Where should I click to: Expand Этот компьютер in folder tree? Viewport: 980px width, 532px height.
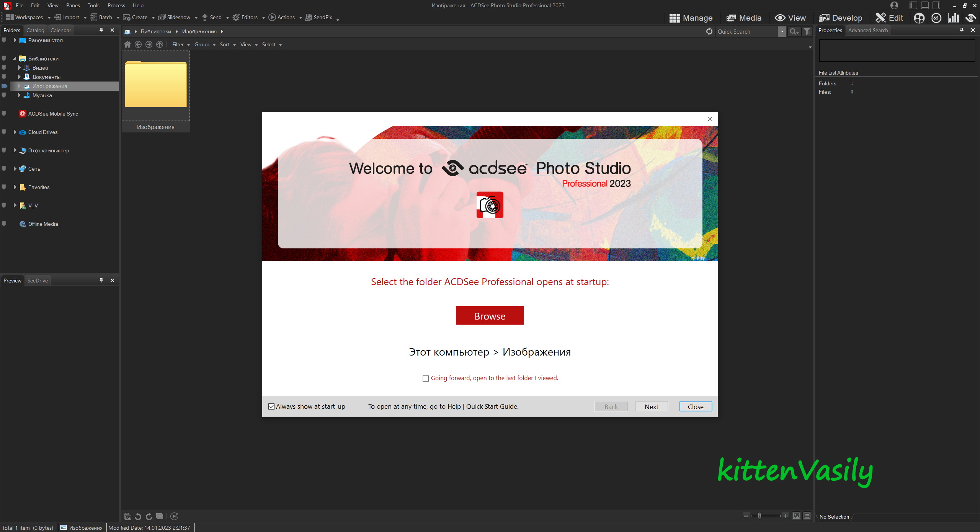(x=15, y=150)
